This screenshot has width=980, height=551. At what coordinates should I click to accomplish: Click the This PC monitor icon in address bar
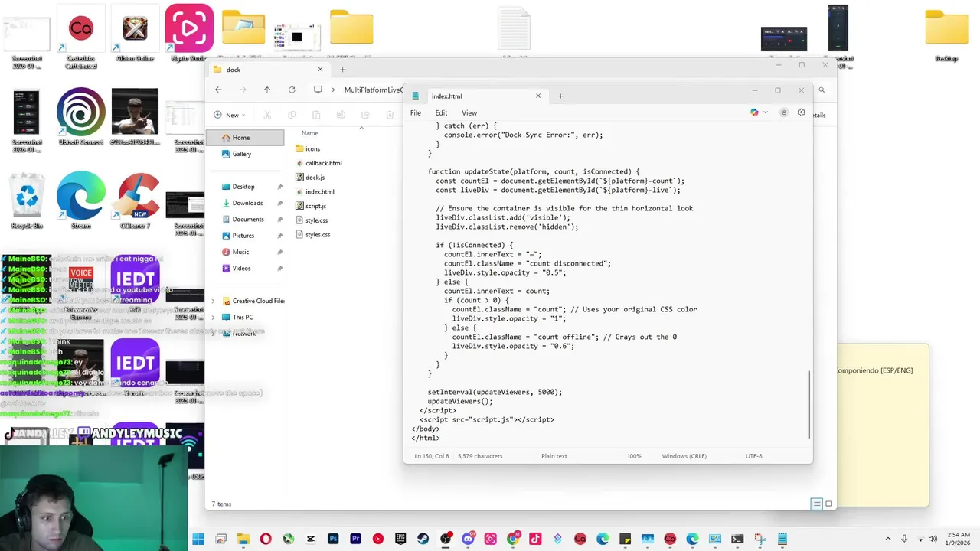(318, 90)
